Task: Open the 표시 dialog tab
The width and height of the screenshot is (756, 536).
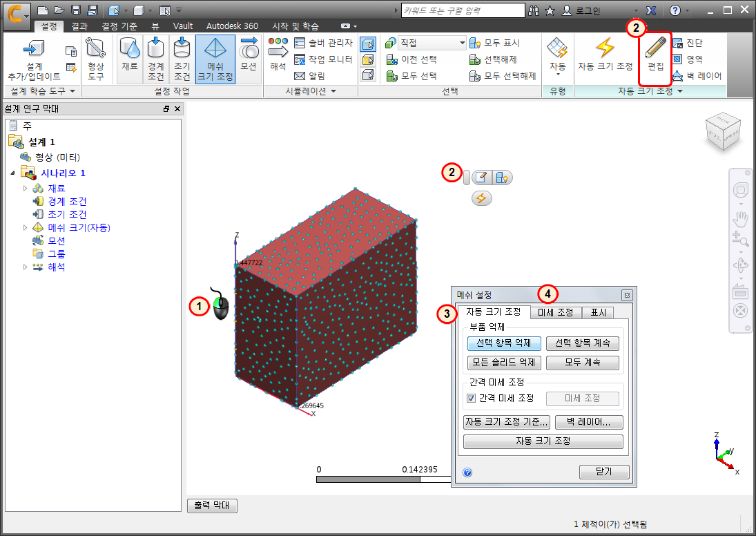Action: click(x=599, y=313)
